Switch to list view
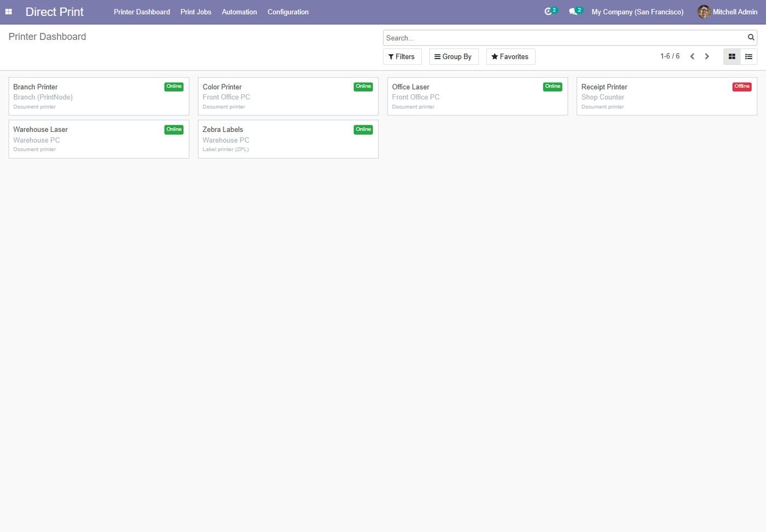The height and width of the screenshot is (532, 766). coord(748,56)
